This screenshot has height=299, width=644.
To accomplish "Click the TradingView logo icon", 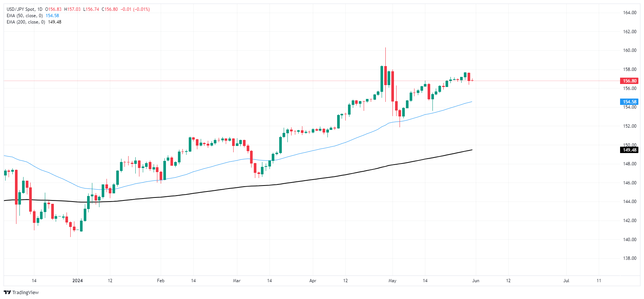I will (x=7, y=292).
